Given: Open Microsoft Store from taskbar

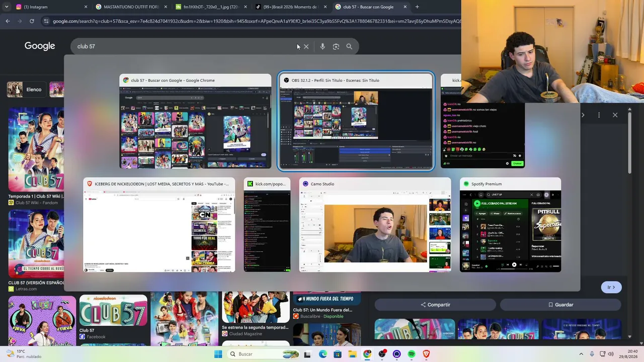Looking at the screenshot, I should tap(338, 354).
